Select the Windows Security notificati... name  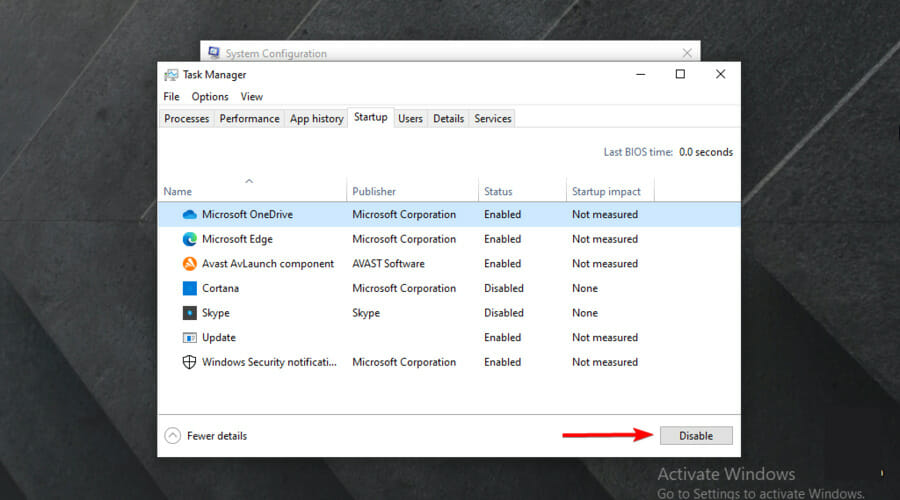[x=269, y=362]
